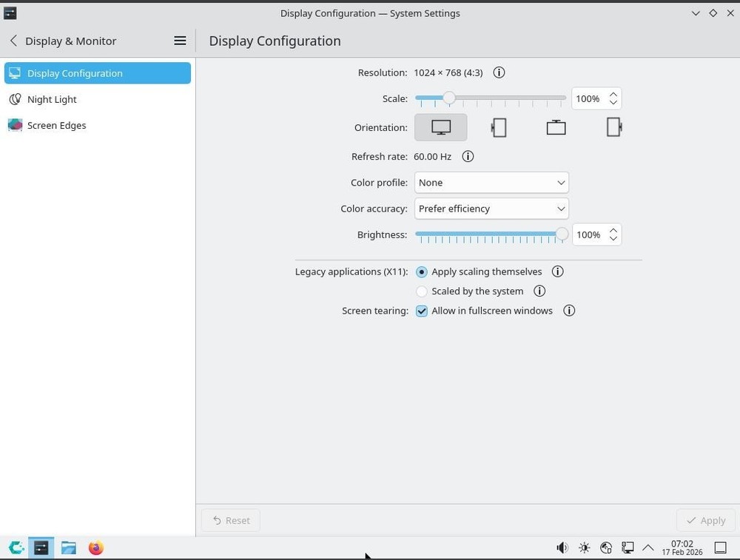Click the volume icon in system tray

coord(562,547)
